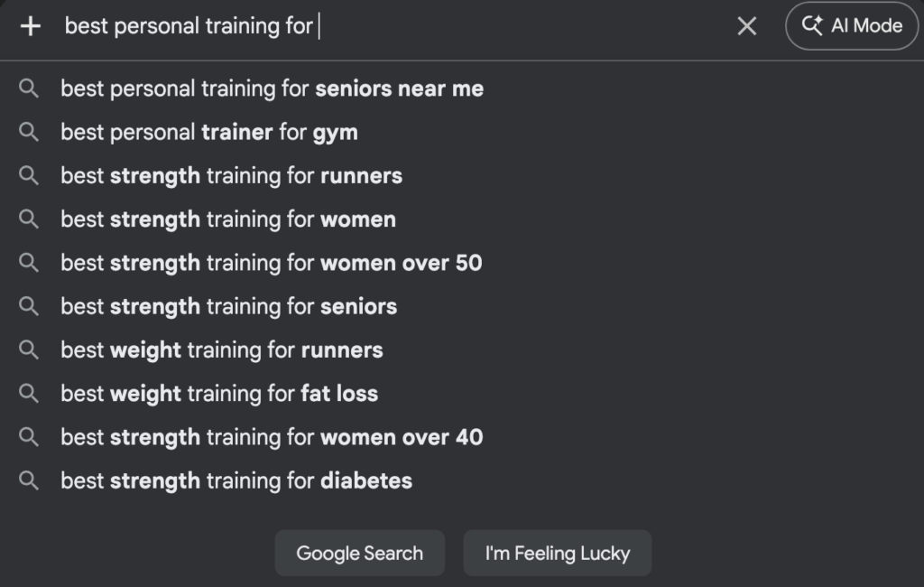Select 'best strength training for seniors'
The image size is (924, 587).
[228, 306]
